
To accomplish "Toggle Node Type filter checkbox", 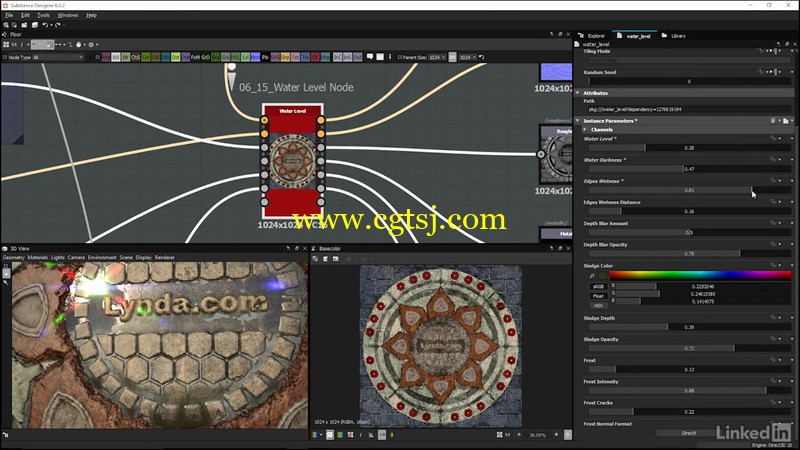I will (5, 57).
